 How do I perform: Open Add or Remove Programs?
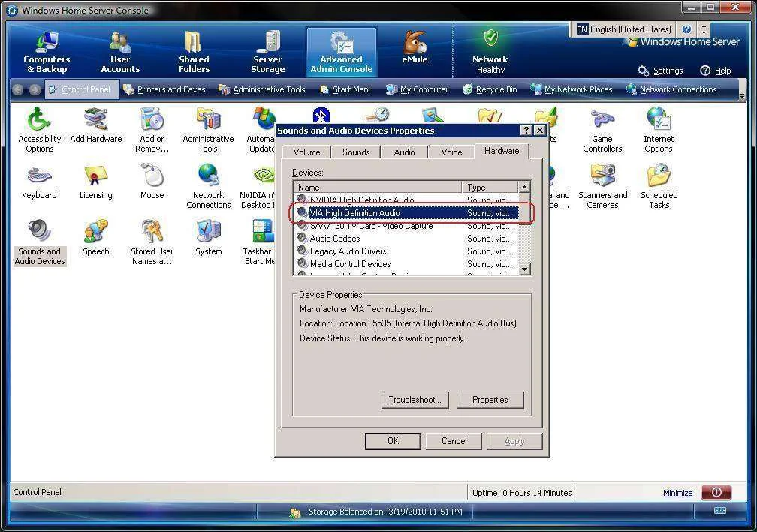pos(152,131)
